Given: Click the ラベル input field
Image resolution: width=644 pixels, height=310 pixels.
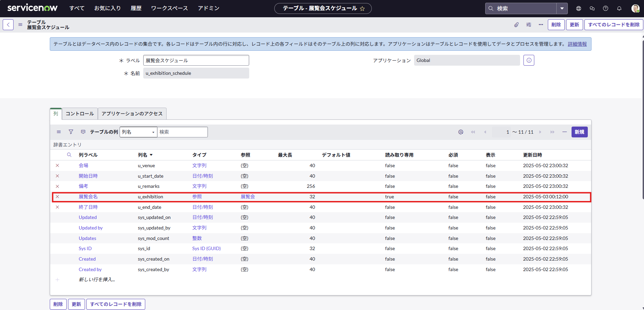Looking at the screenshot, I should (196, 60).
